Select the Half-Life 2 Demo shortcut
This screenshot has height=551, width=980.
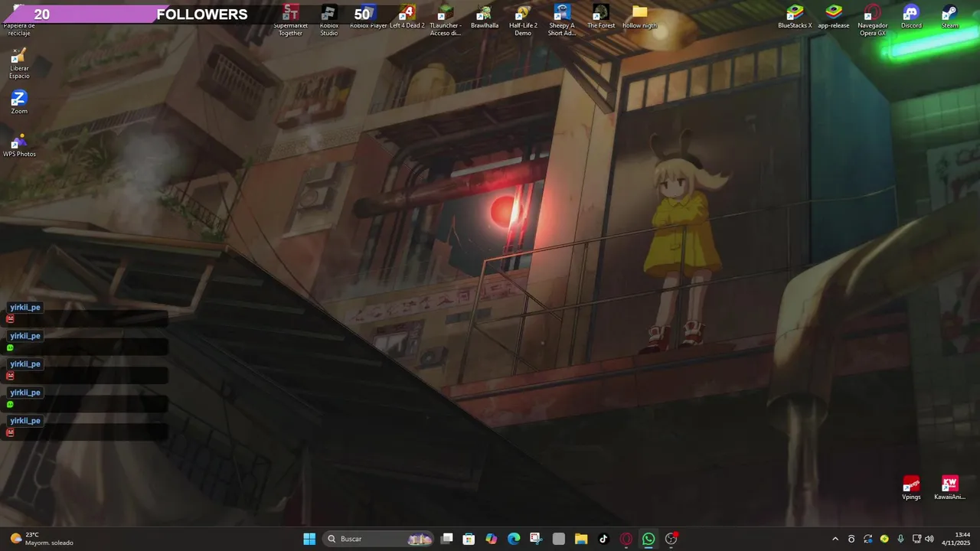click(x=523, y=20)
